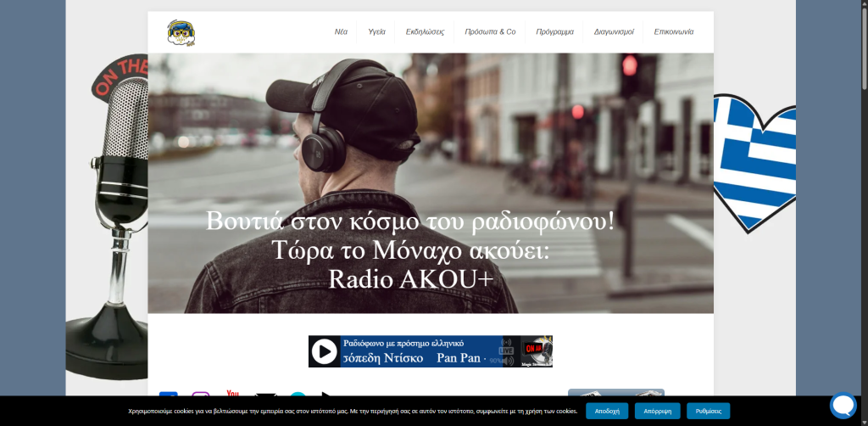Screen dimensions: 868x426
Task: Navigate to Διαγωνισμοί
Action: [614, 32]
